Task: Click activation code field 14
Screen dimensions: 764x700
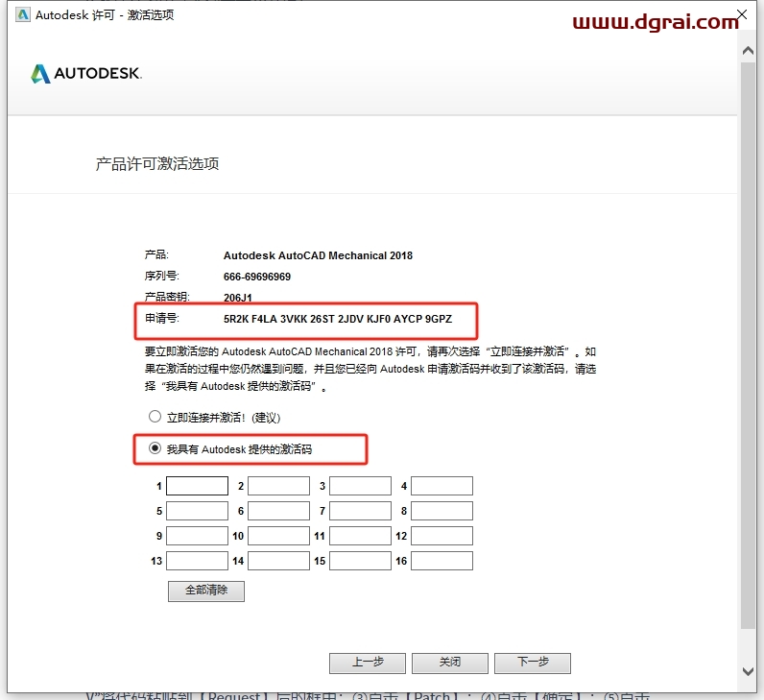Action: point(278,561)
